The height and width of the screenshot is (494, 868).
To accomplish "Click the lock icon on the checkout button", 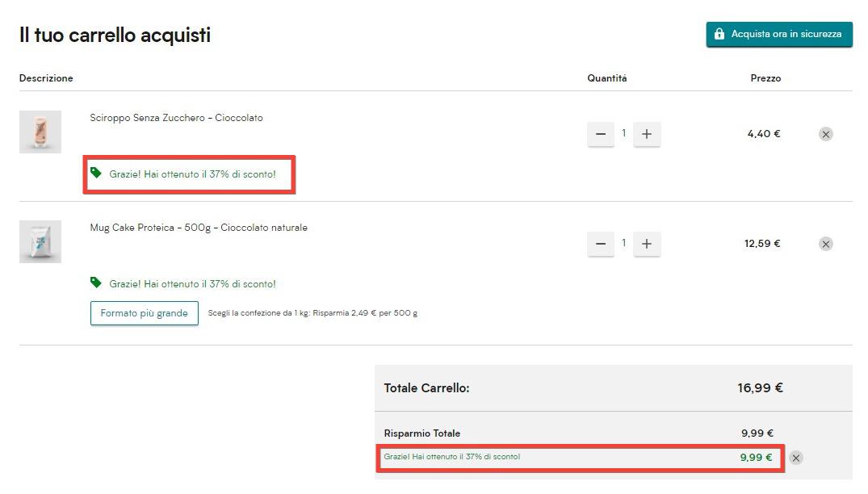I will 719,35.
